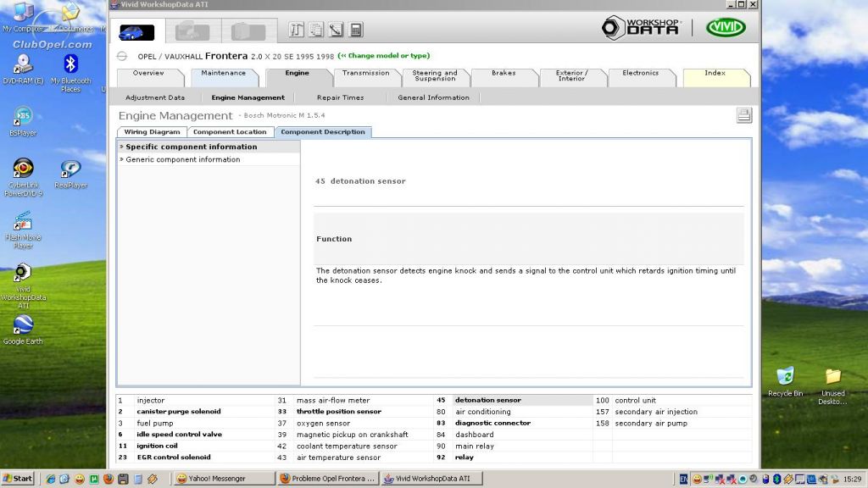Select the blue car vehicle type icon
The width and height of the screenshot is (868, 488).
pyautogui.click(x=136, y=33)
